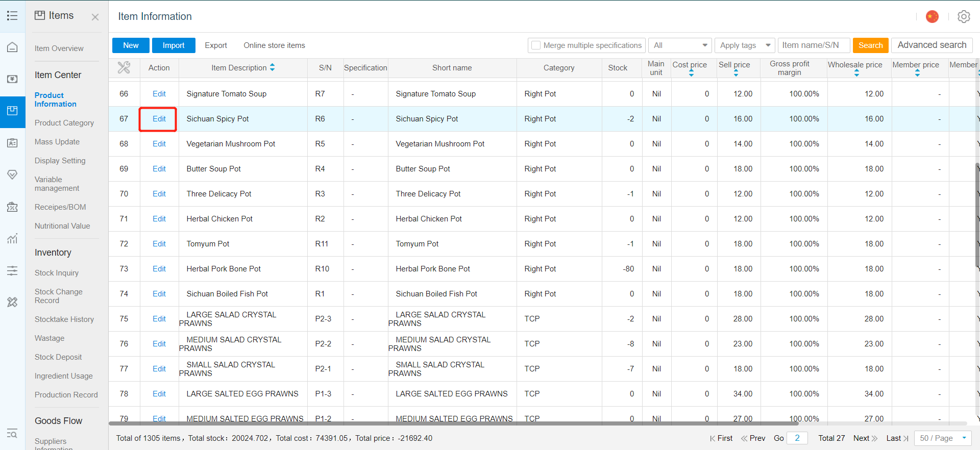The height and width of the screenshot is (450, 980).
Task: Edit the Sichuan Spicy Pot item
Action: pyautogui.click(x=159, y=119)
